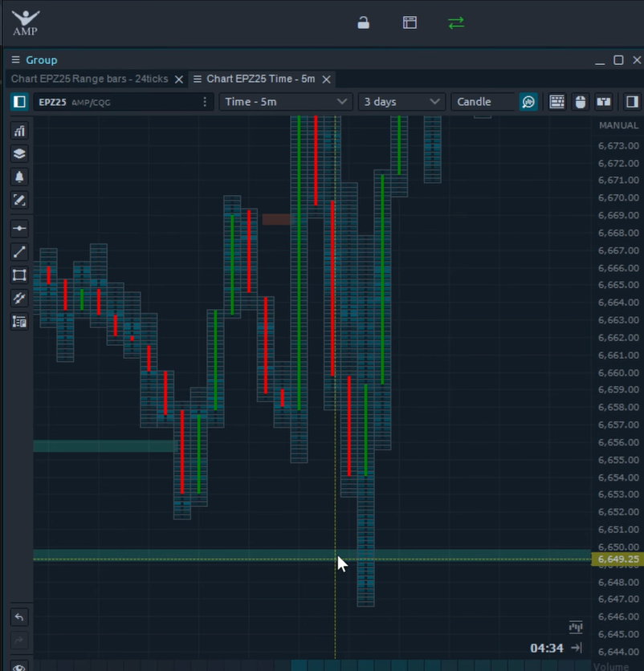Switch to Chart EPZ25 Range bars tab
Image resolution: width=644 pixels, height=671 pixels.
tap(89, 79)
